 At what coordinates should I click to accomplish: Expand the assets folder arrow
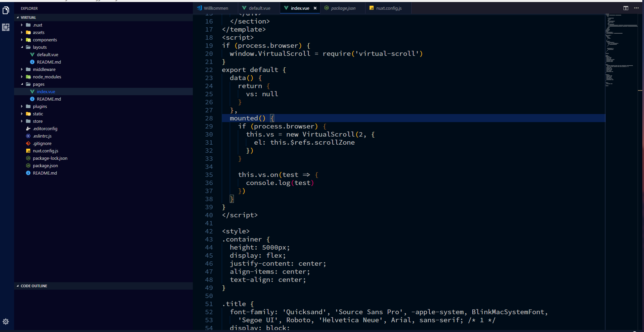[22, 32]
